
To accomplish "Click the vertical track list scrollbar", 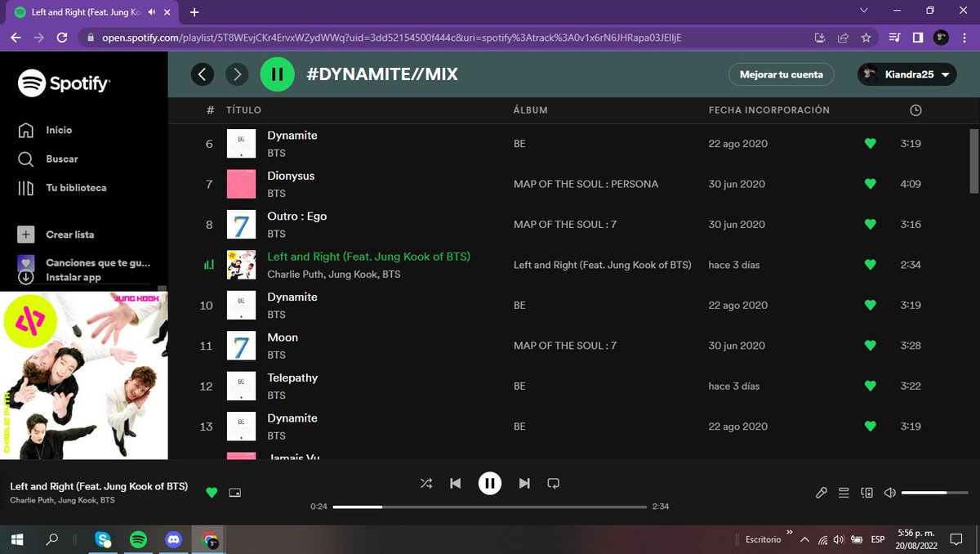I will tap(973, 162).
